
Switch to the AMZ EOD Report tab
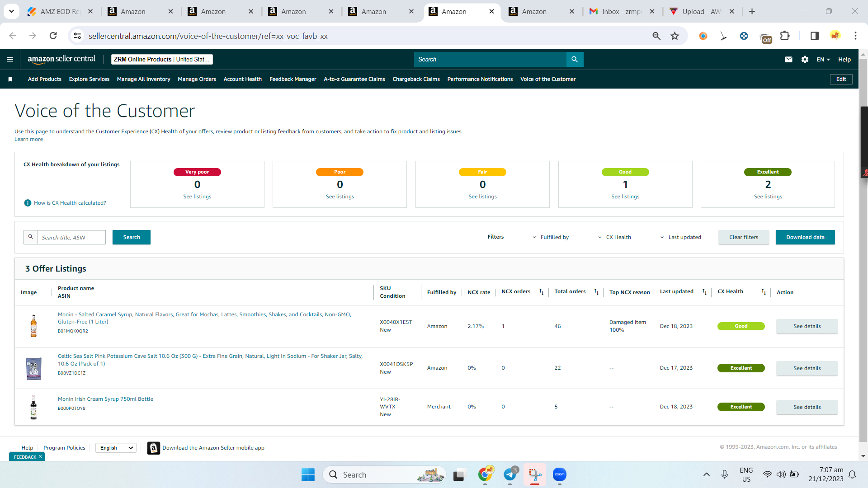[x=60, y=11]
